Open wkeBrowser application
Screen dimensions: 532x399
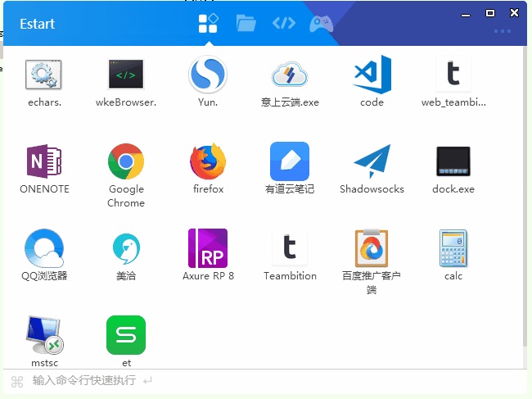[x=126, y=75]
